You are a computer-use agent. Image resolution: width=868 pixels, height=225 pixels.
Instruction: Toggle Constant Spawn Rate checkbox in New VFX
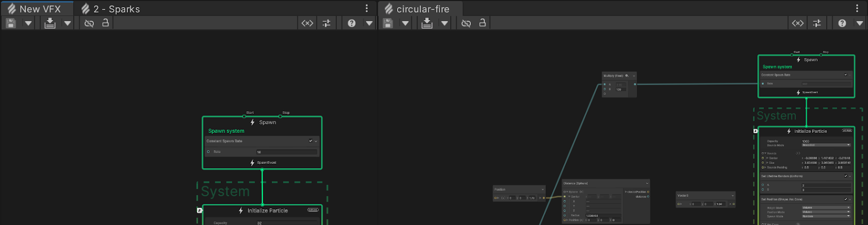[311, 141]
